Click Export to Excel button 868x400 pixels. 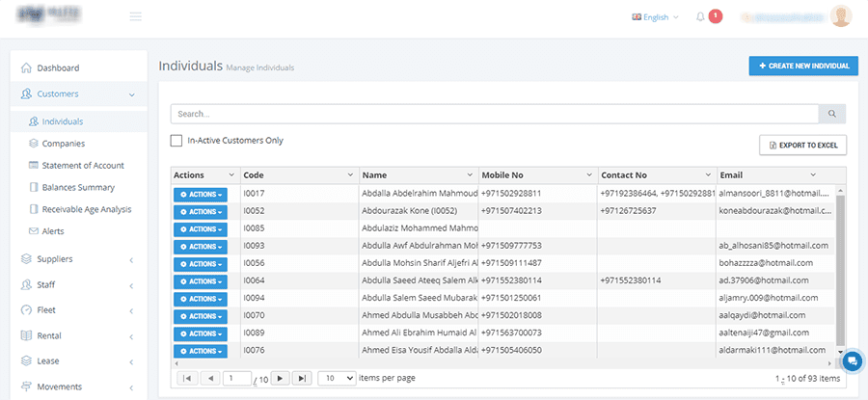tap(802, 146)
